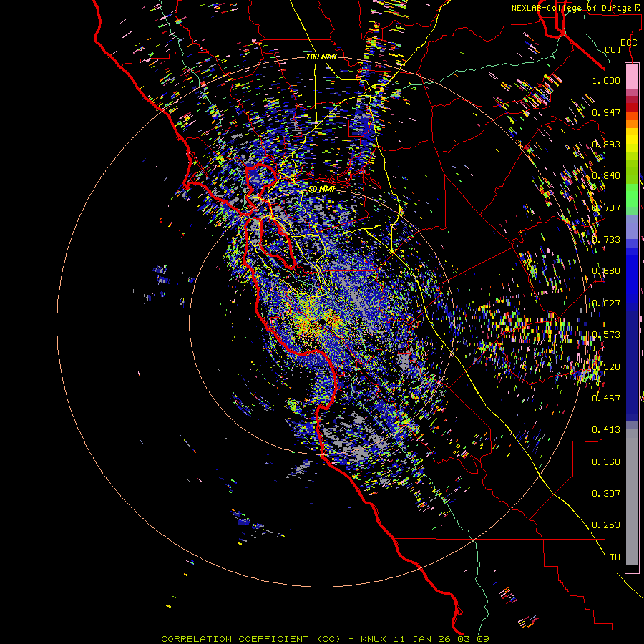The height and width of the screenshot is (644, 644).
Task: Click the 0.360 scale value
Action: click(606, 462)
